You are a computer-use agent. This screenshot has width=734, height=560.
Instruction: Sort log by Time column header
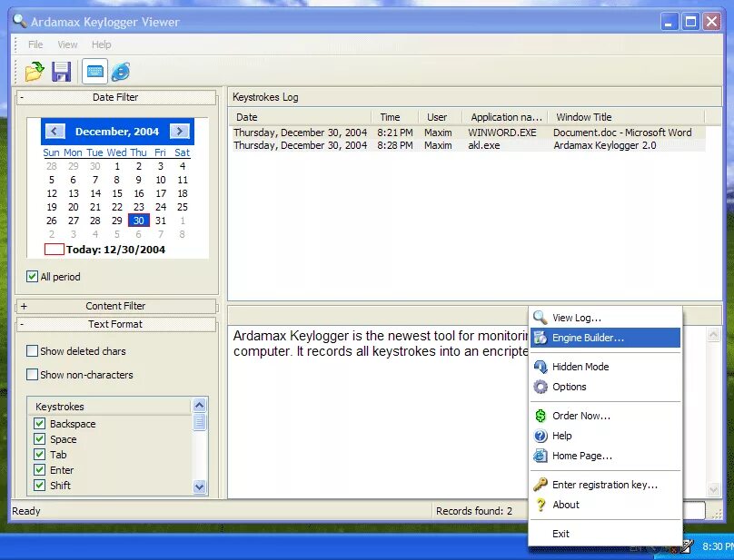394,117
